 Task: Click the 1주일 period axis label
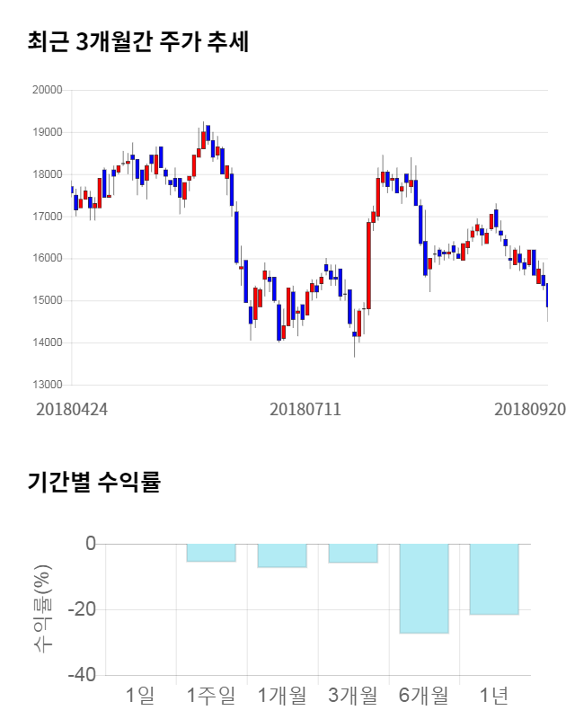[x=211, y=695]
